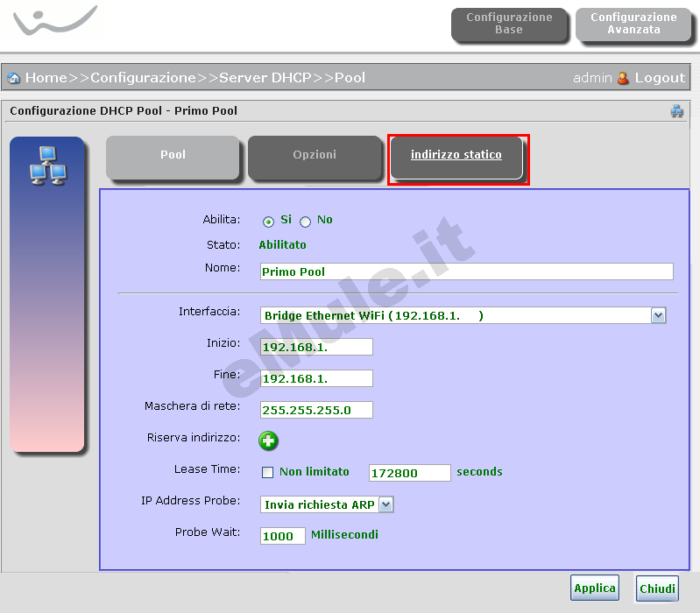This screenshot has width=700, height=613.
Task: Switch to the Opzioni tab
Action: pyautogui.click(x=315, y=158)
